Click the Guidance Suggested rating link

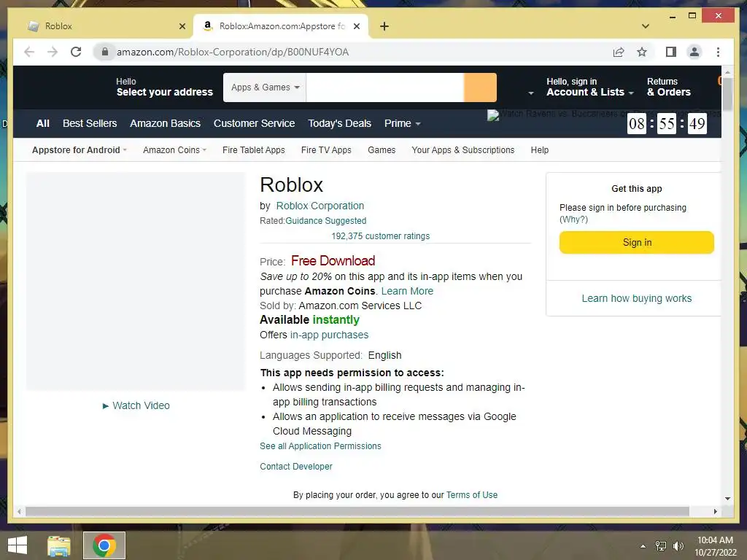326,221
